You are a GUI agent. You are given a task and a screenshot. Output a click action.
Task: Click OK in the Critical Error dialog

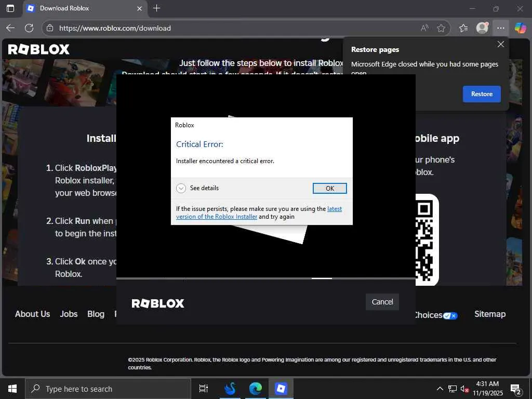click(x=329, y=188)
